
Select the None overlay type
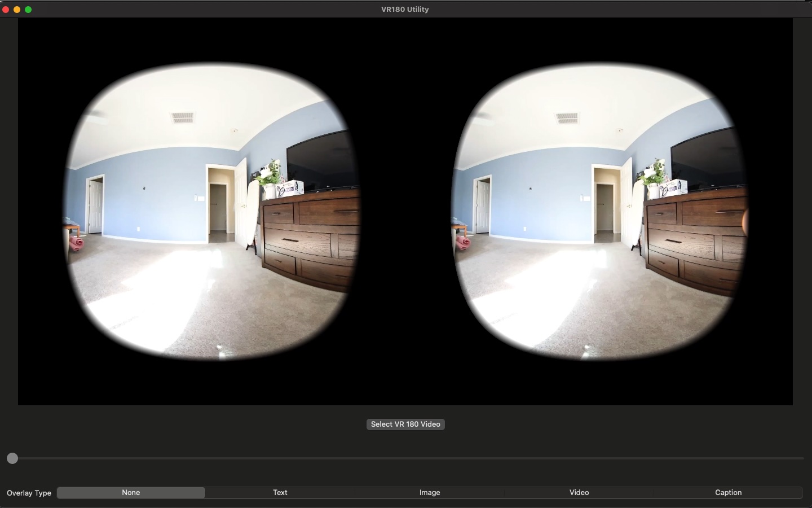(131, 493)
